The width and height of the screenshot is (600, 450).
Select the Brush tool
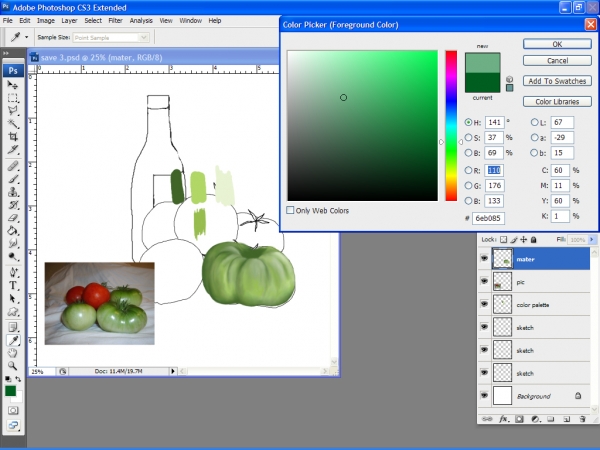point(13,179)
